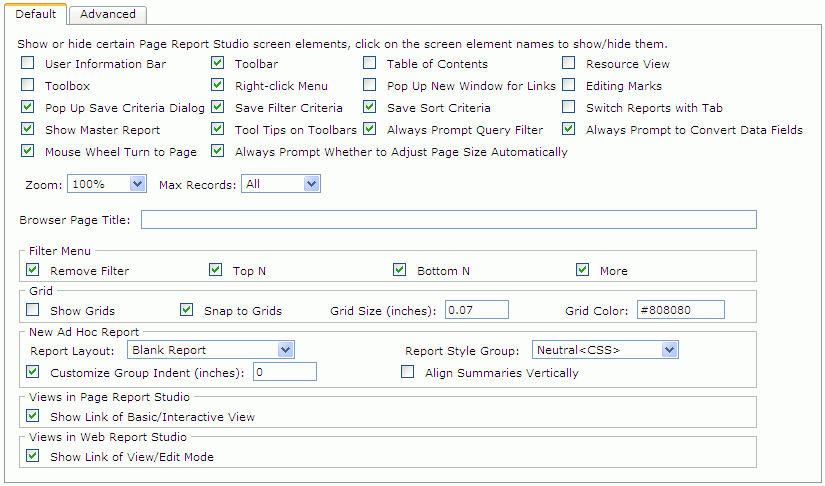825x486 pixels.
Task: Click the Customize Group Indent value field
Action: coord(285,372)
